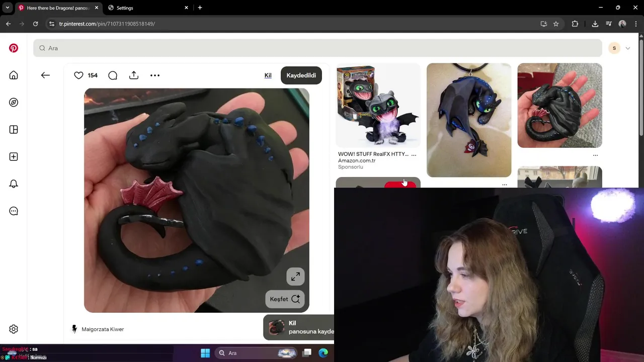Open the Explore compass icon
Viewport: 644px width, 362px height.
pos(14,103)
